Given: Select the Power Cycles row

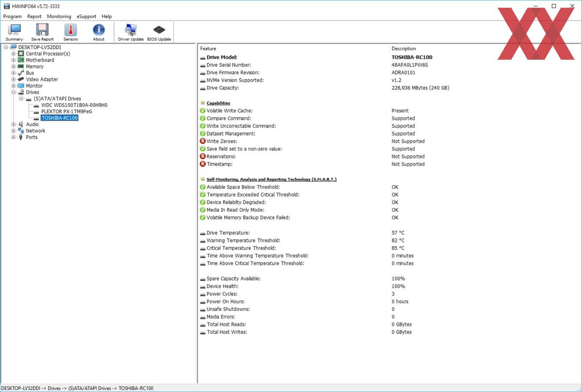Looking at the screenshot, I should [x=385, y=294].
